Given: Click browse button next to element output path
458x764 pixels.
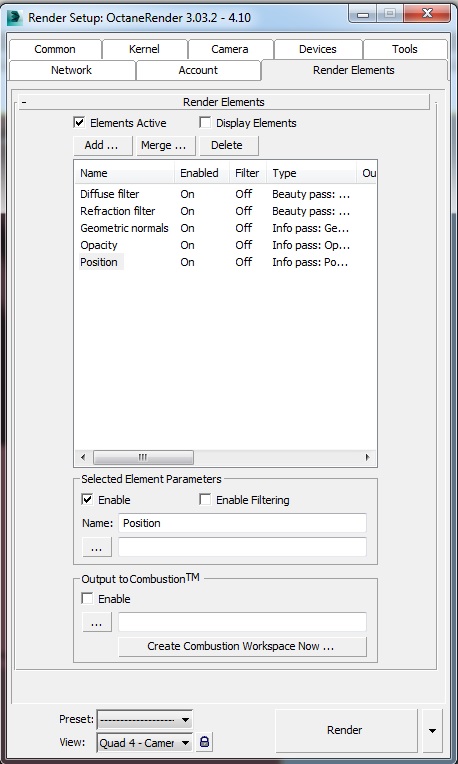Looking at the screenshot, I should 97,547.
